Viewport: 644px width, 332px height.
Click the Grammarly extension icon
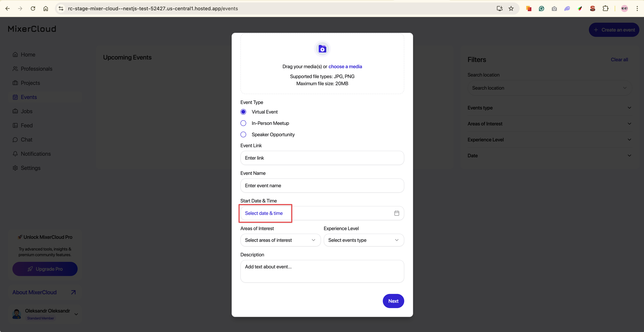click(x=542, y=9)
